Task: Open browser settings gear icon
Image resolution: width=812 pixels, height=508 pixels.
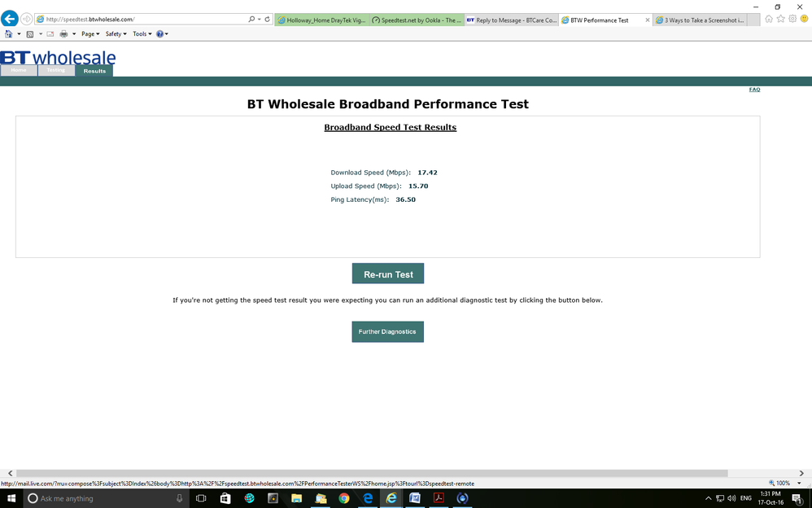Action: [792, 19]
